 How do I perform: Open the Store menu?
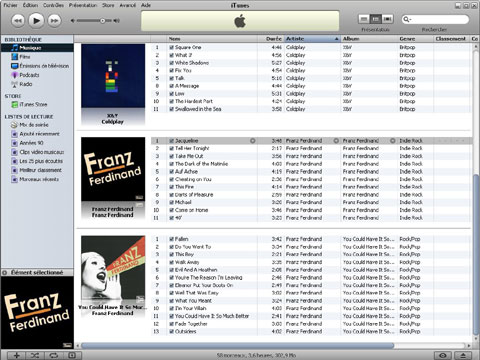point(108,5)
